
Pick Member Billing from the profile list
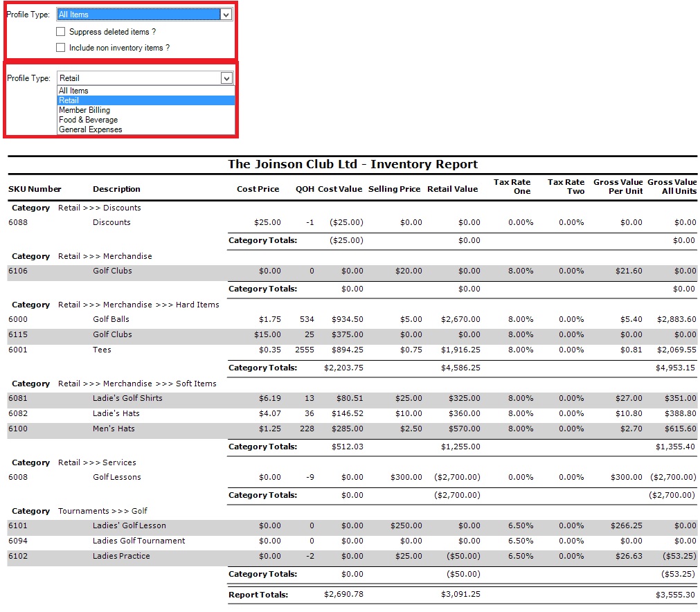coord(84,110)
